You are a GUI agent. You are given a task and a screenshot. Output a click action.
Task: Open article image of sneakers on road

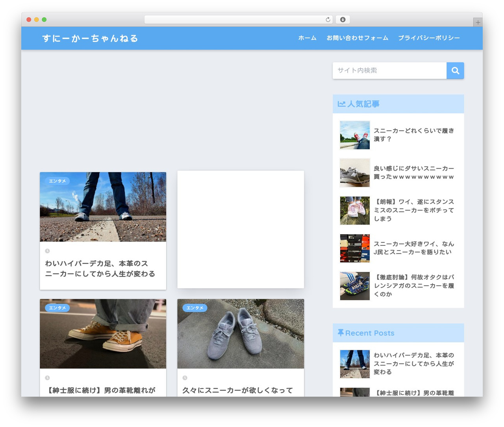click(103, 207)
